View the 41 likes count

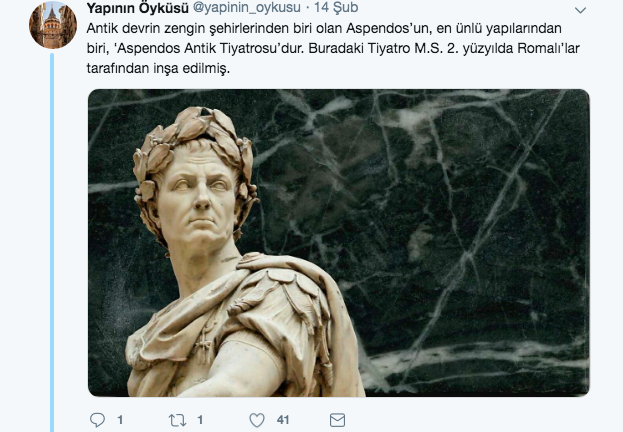[x=283, y=420]
